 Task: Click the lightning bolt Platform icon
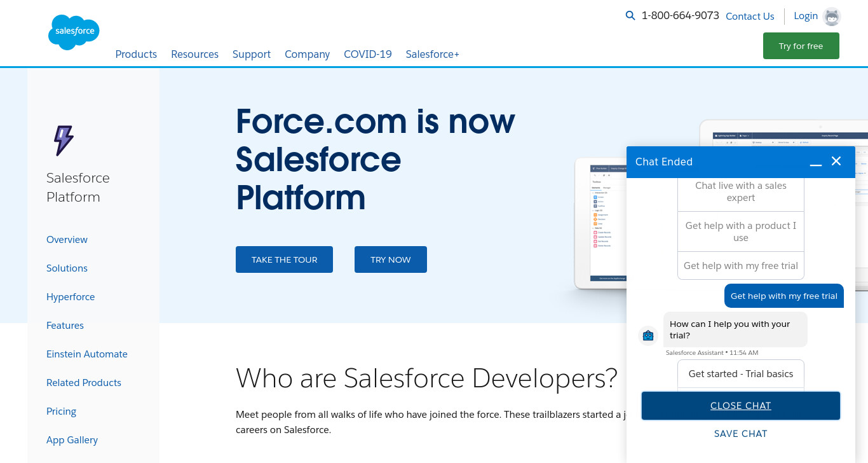(x=63, y=141)
